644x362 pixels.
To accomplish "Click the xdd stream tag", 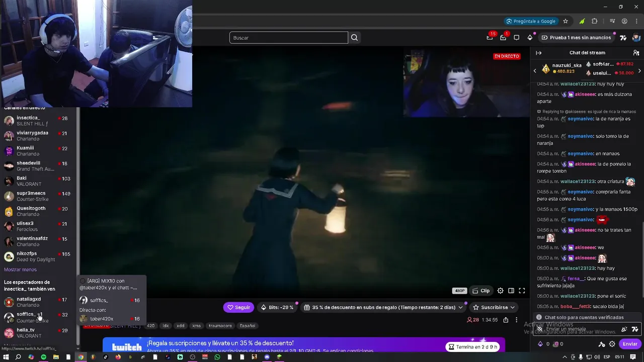I will pos(180,326).
